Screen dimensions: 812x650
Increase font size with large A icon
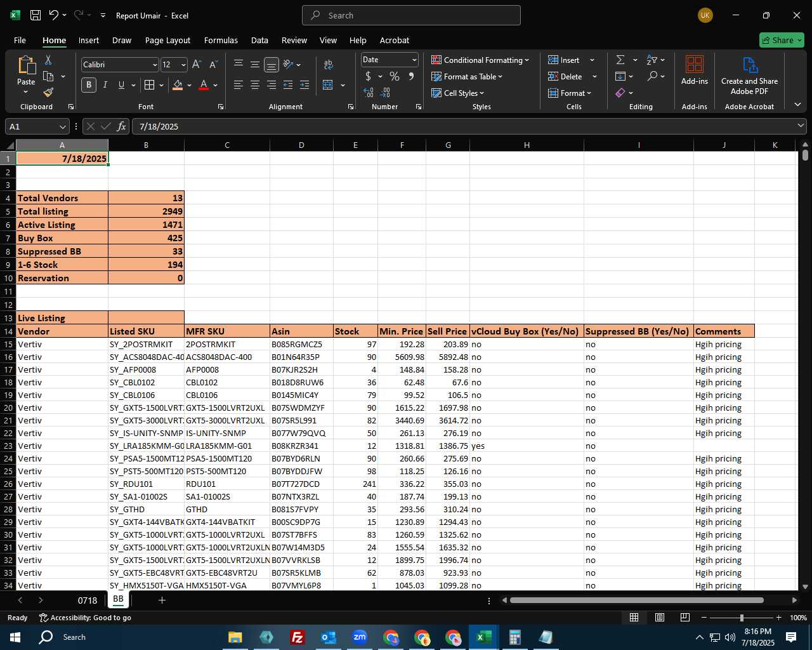197,65
